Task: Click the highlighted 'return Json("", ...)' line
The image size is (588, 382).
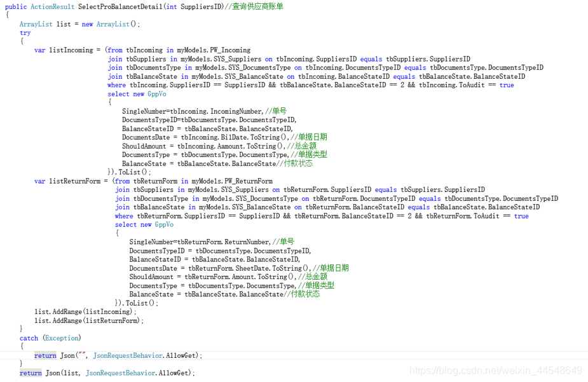Action: (x=118, y=355)
